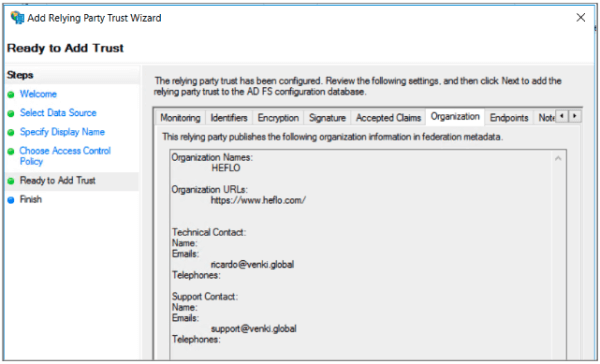Click the Ready to Add Trust heading
The width and height of the screenshot is (600, 364).
65,48
